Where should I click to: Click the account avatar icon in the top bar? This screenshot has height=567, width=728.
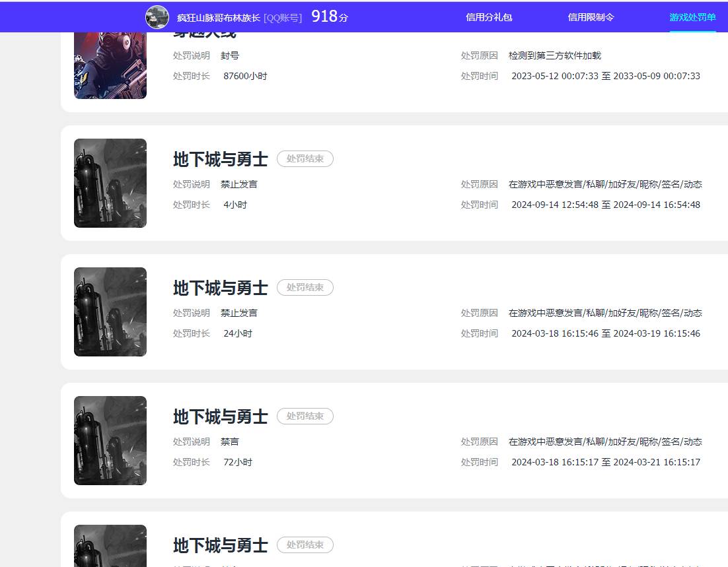157,17
